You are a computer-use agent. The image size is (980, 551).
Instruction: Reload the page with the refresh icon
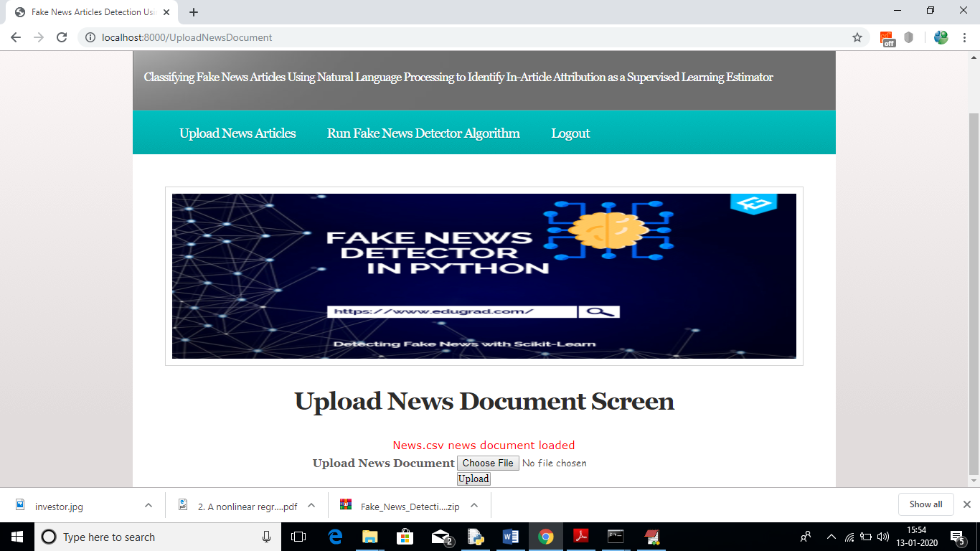[62, 37]
